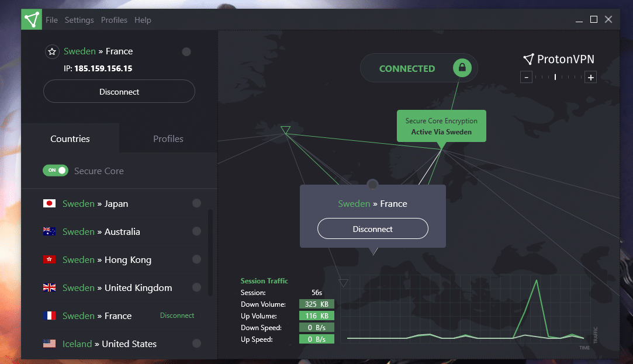Click the map zoom slider track
Image resolution: width=633 pixels, height=364 pixels.
click(558, 77)
